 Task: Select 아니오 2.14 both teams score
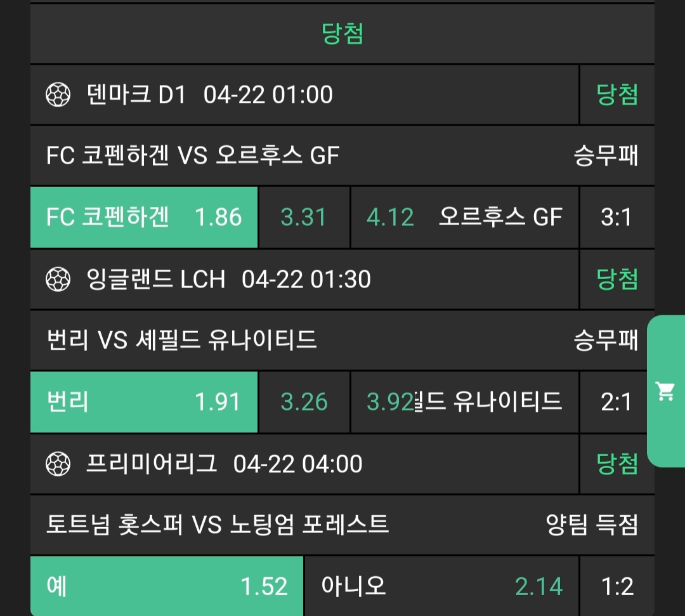click(441, 586)
